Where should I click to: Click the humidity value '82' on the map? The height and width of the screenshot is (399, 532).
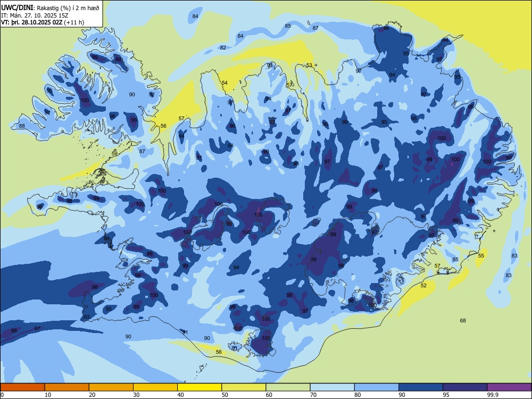point(223,47)
